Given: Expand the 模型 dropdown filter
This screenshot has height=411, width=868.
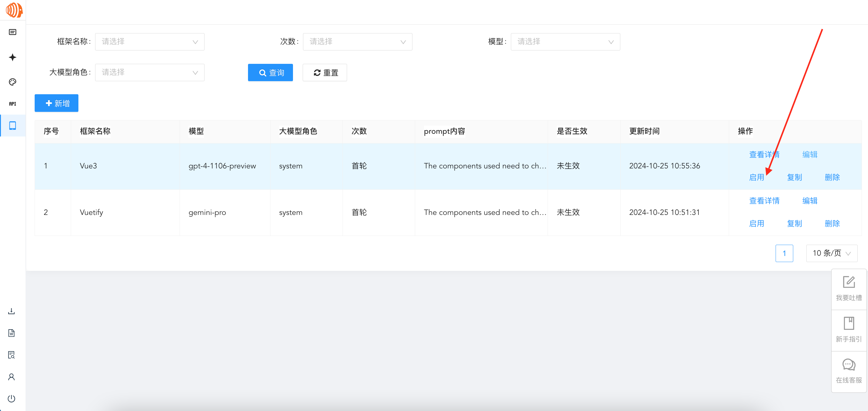Looking at the screenshot, I should [x=565, y=42].
